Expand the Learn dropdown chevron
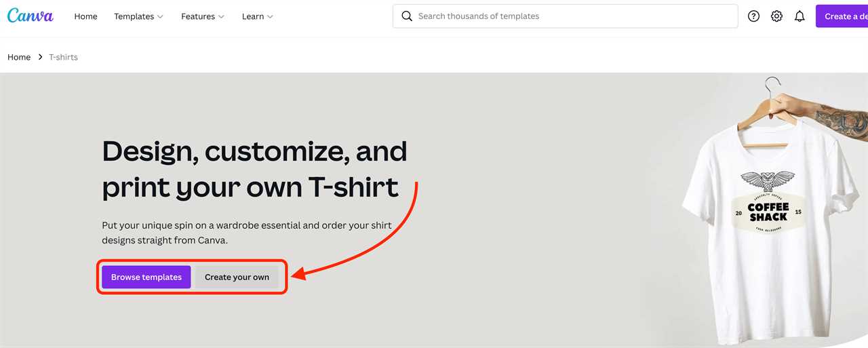 tap(270, 16)
